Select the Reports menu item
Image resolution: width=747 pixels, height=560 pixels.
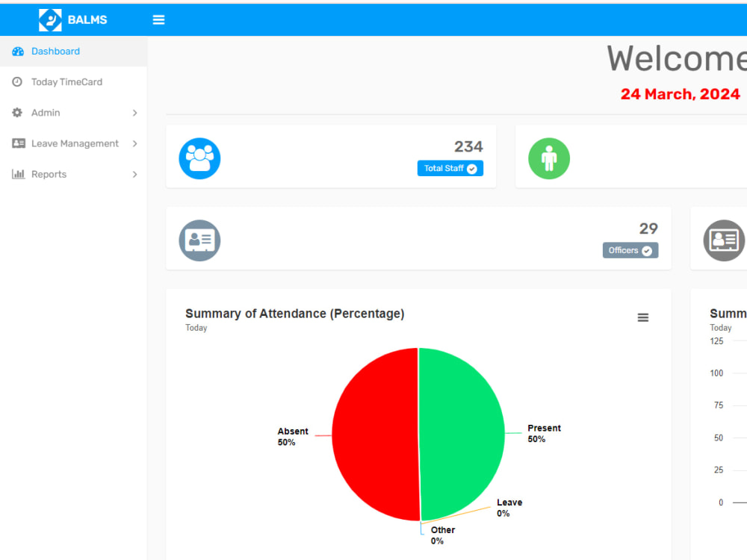click(x=73, y=174)
